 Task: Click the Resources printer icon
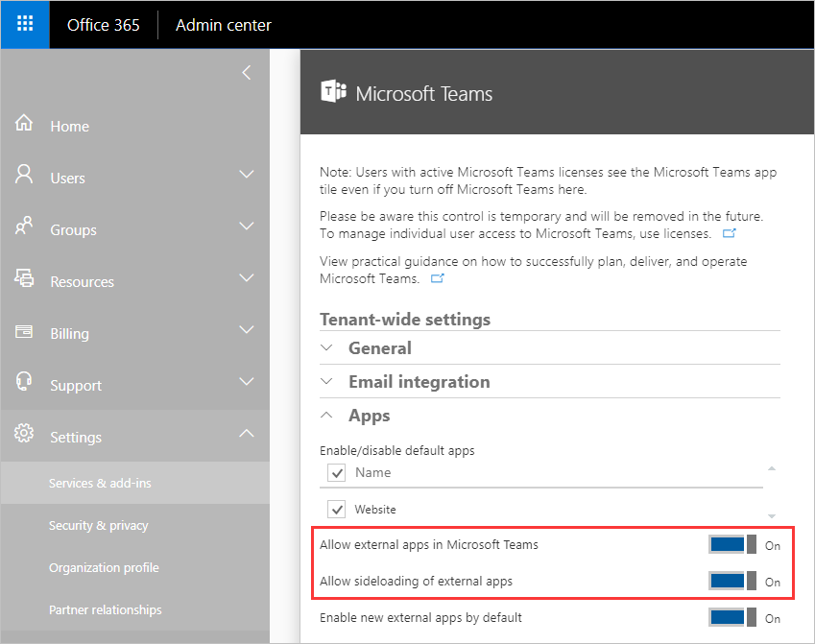[24, 277]
